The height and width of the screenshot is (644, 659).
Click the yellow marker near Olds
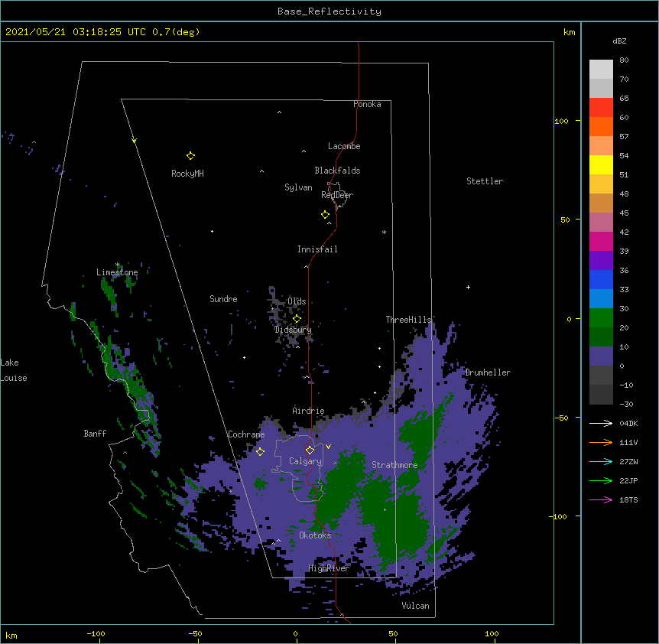tap(297, 318)
